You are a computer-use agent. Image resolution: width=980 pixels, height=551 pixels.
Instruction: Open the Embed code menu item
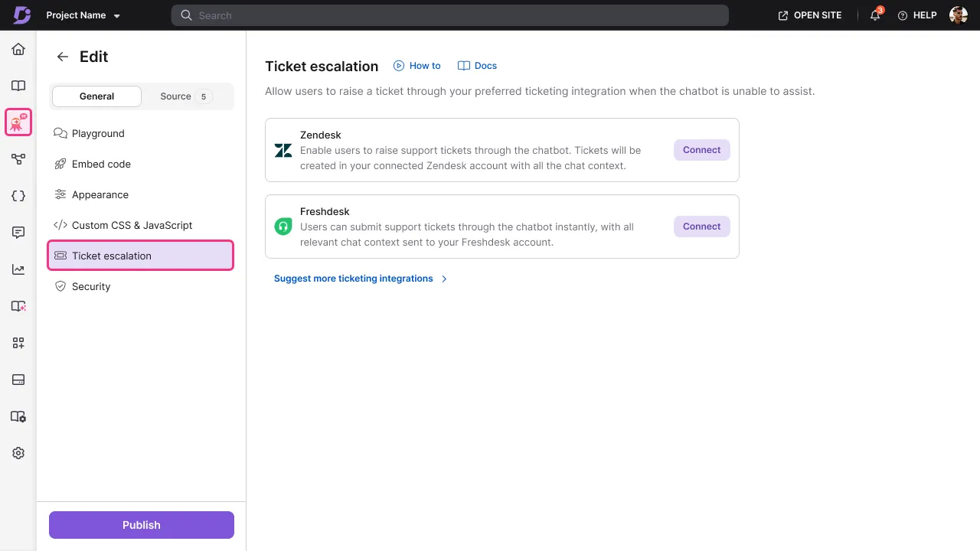pyautogui.click(x=141, y=164)
